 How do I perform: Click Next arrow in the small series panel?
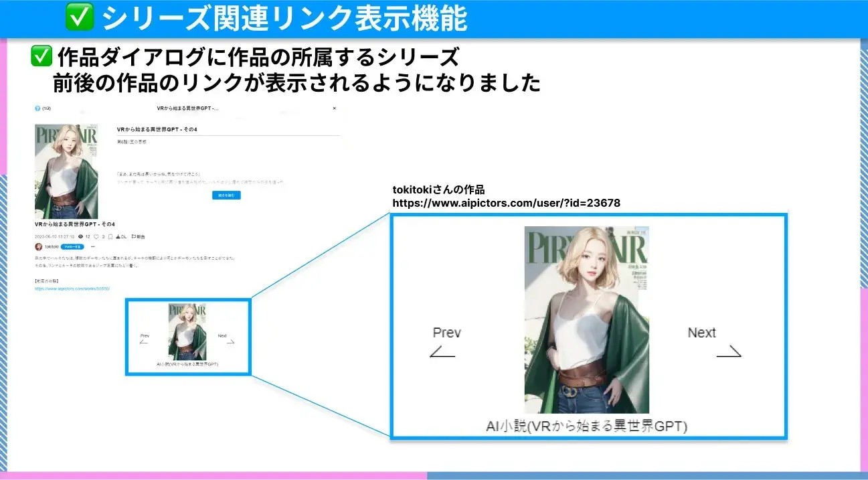[230, 341]
